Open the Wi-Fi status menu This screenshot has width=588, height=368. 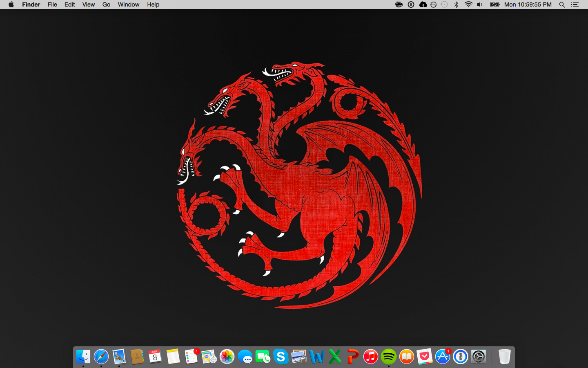pos(468,4)
